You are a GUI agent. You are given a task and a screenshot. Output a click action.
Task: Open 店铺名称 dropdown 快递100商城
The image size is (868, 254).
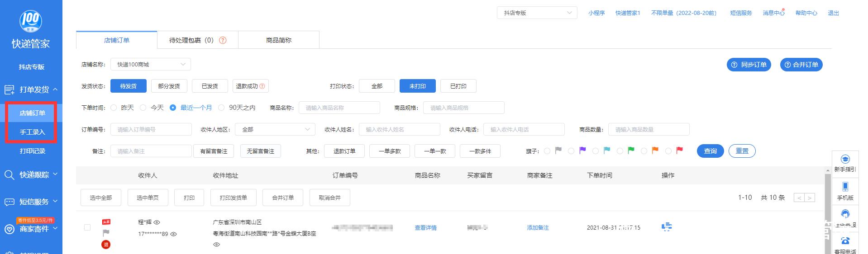coord(150,64)
